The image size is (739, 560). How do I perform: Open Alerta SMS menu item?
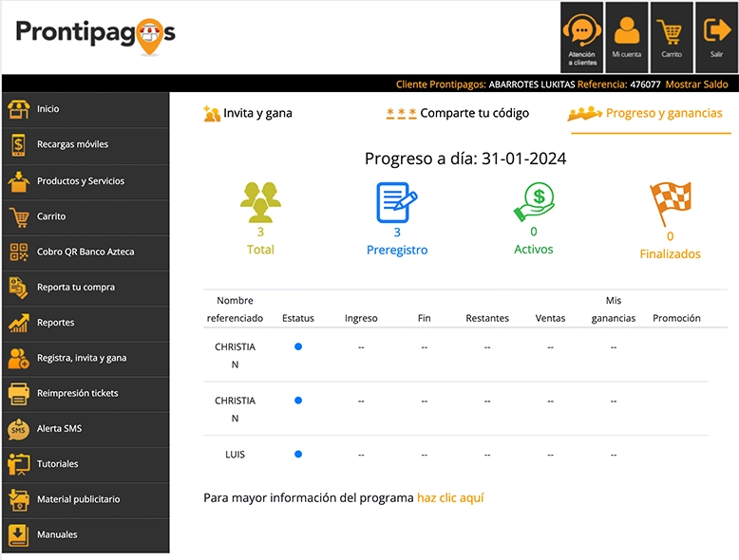coord(85,429)
